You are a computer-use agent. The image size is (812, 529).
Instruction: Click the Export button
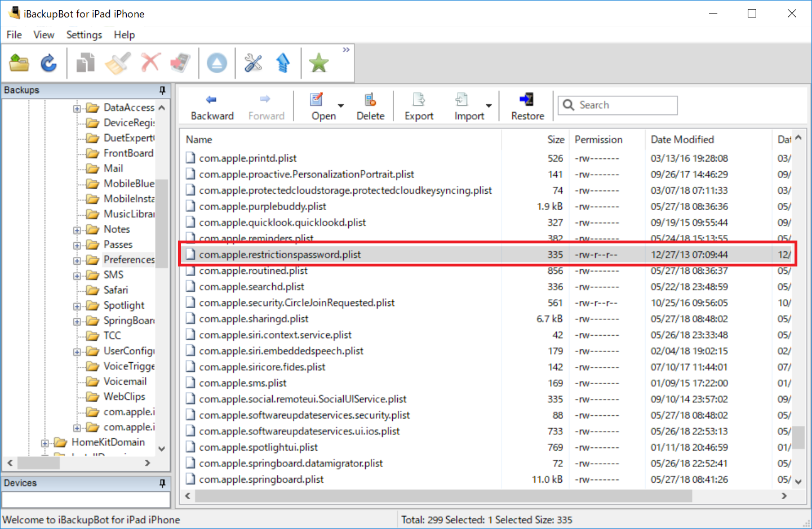(x=419, y=107)
